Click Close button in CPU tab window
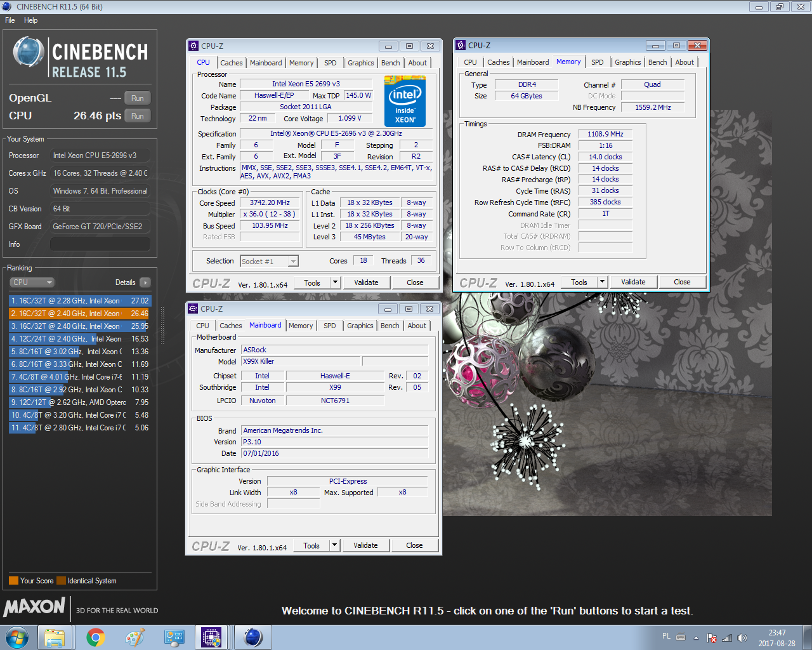Screen dimensions: 812x650 (415, 282)
